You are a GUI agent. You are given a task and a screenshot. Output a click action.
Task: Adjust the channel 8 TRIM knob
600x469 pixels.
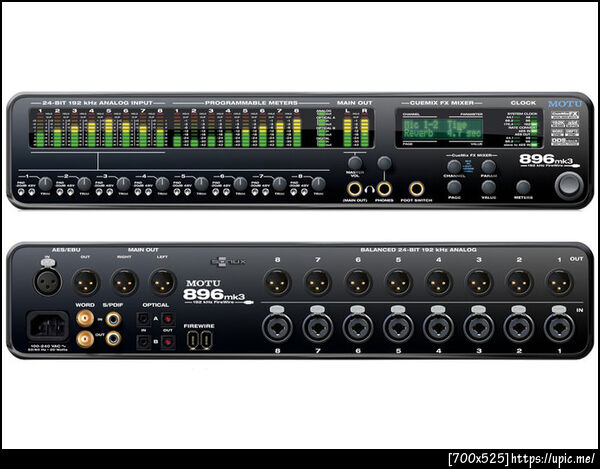pyautogui.click(x=318, y=184)
